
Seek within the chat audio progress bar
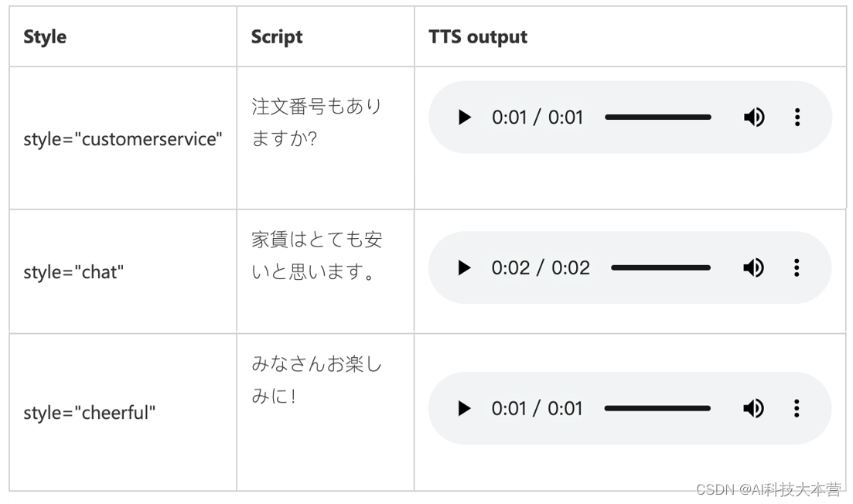[661, 268]
